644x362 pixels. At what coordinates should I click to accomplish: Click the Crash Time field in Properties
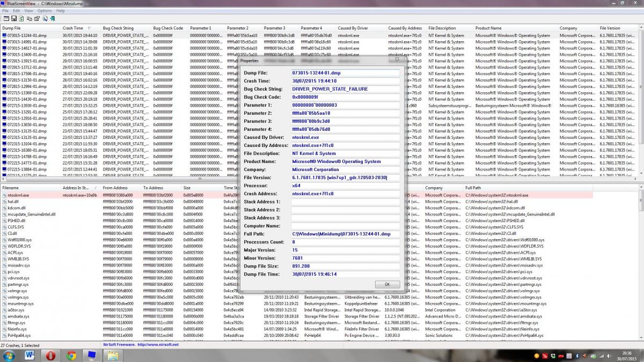[346, 81]
